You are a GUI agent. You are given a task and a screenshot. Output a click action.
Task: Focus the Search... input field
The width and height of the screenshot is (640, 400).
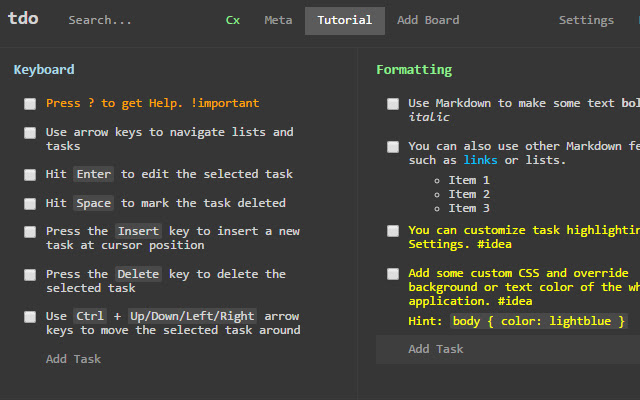100,20
